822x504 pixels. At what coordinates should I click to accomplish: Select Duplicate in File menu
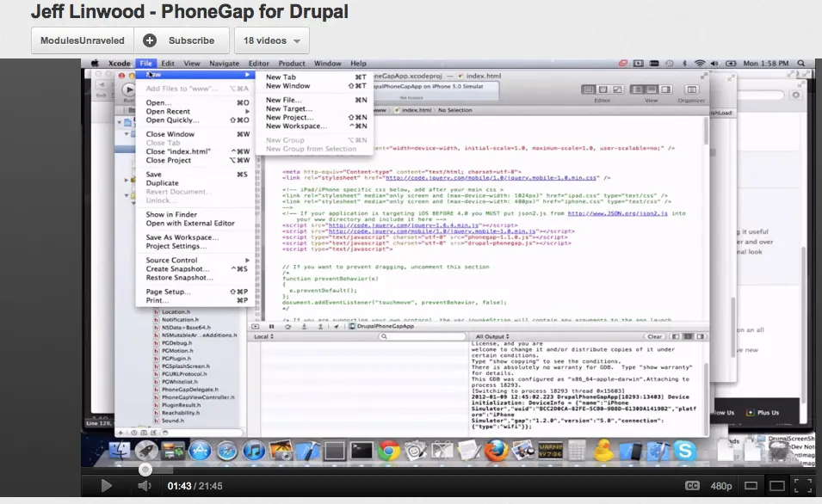click(x=195, y=183)
